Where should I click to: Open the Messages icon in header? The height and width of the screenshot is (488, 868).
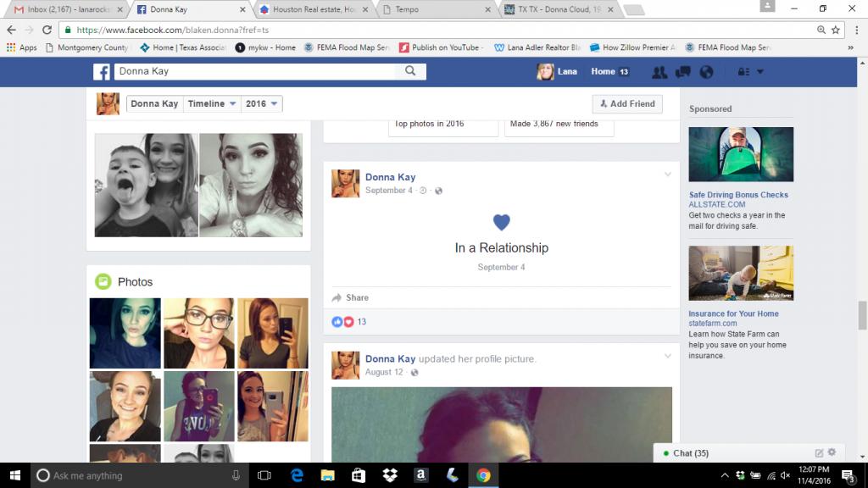(682, 72)
